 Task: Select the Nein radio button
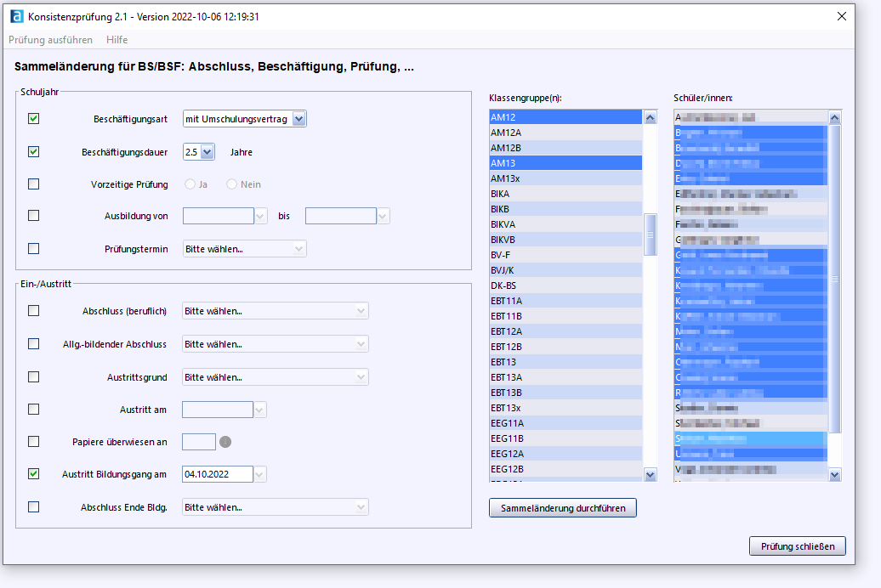point(231,184)
